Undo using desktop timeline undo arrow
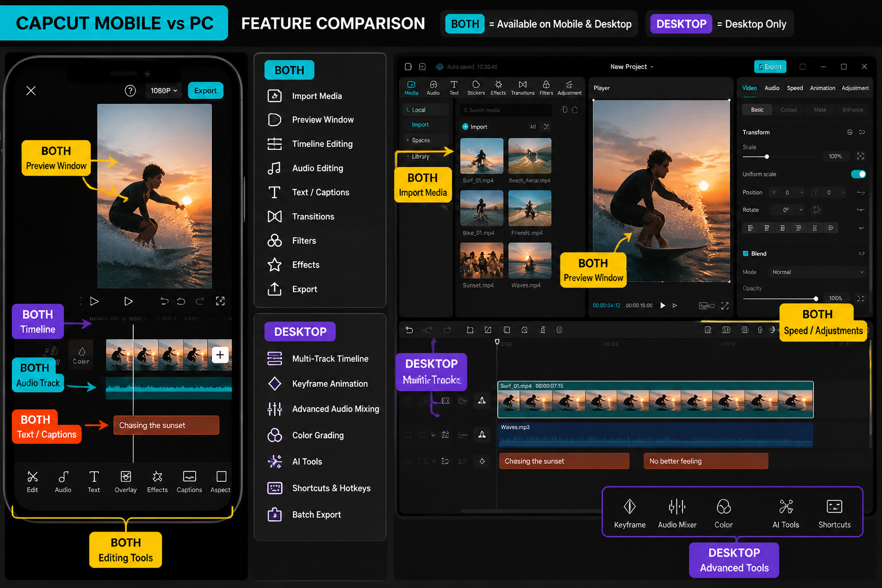The width and height of the screenshot is (882, 588). (x=409, y=330)
